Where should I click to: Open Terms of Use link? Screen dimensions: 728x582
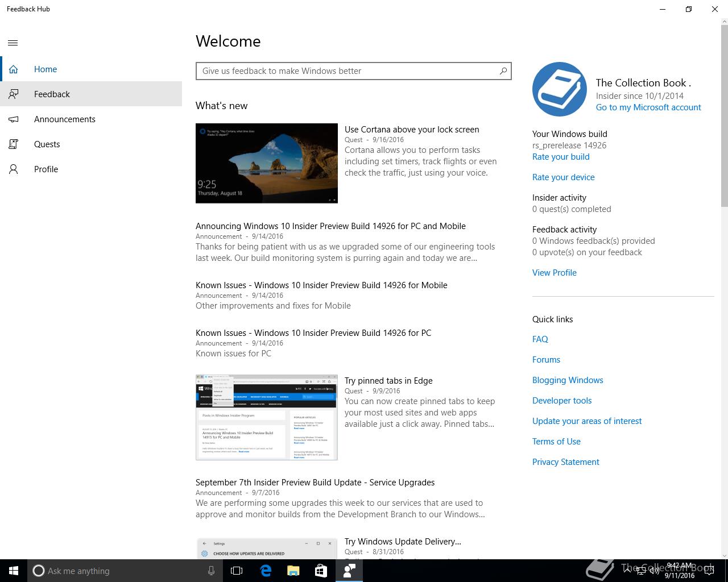pos(556,442)
